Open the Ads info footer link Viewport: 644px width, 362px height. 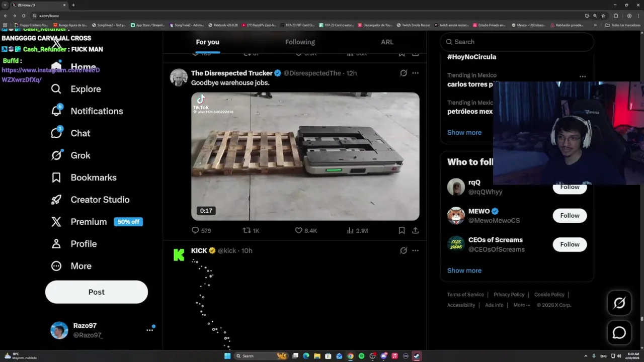pos(494,305)
